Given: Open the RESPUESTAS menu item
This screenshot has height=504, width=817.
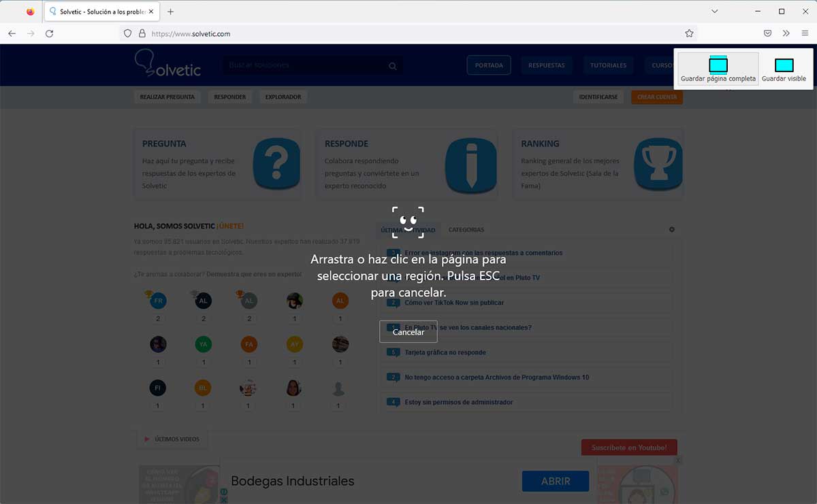Looking at the screenshot, I should click(x=547, y=65).
